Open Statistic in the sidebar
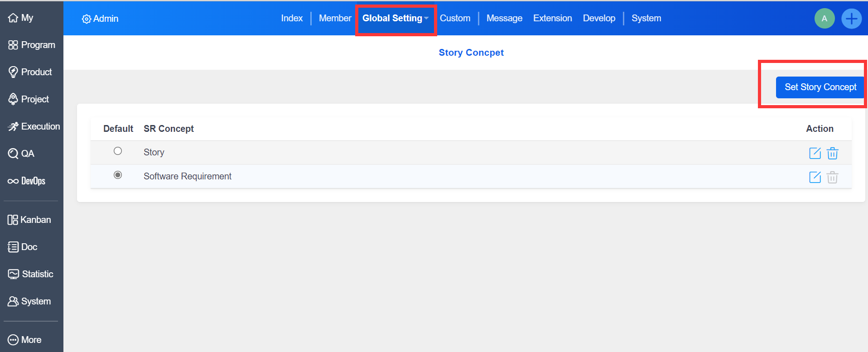 pyautogui.click(x=31, y=274)
